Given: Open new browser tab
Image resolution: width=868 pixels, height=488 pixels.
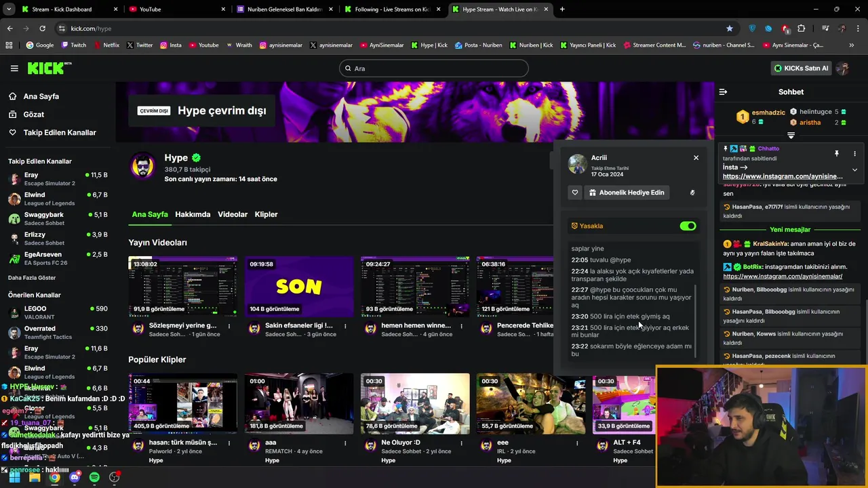Looking at the screenshot, I should pyautogui.click(x=562, y=9).
